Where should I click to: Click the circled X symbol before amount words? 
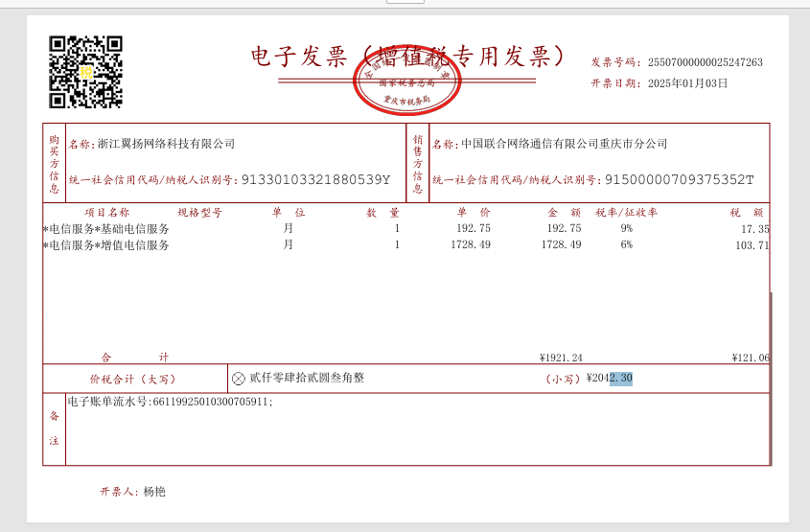point(239,379)
